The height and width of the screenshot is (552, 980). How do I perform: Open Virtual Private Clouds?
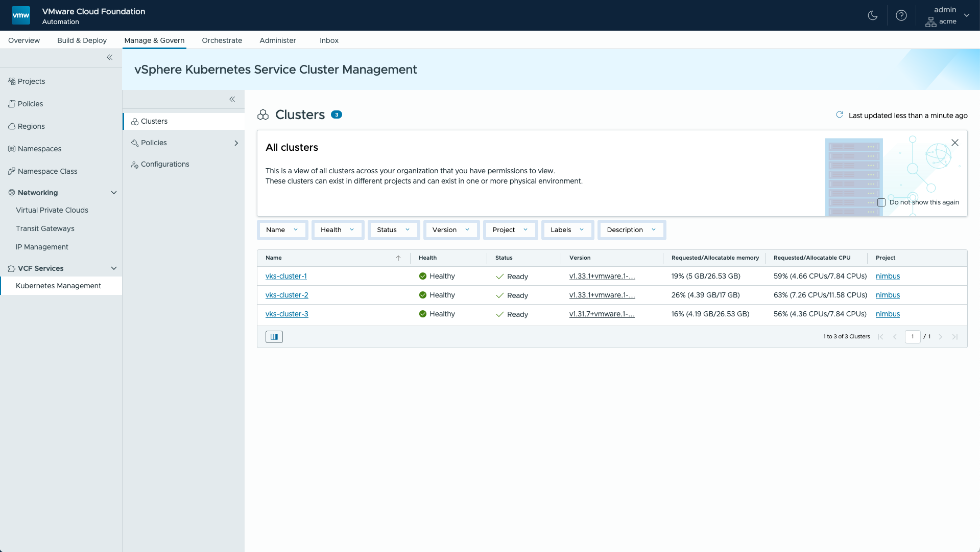(x=52, y=210)
